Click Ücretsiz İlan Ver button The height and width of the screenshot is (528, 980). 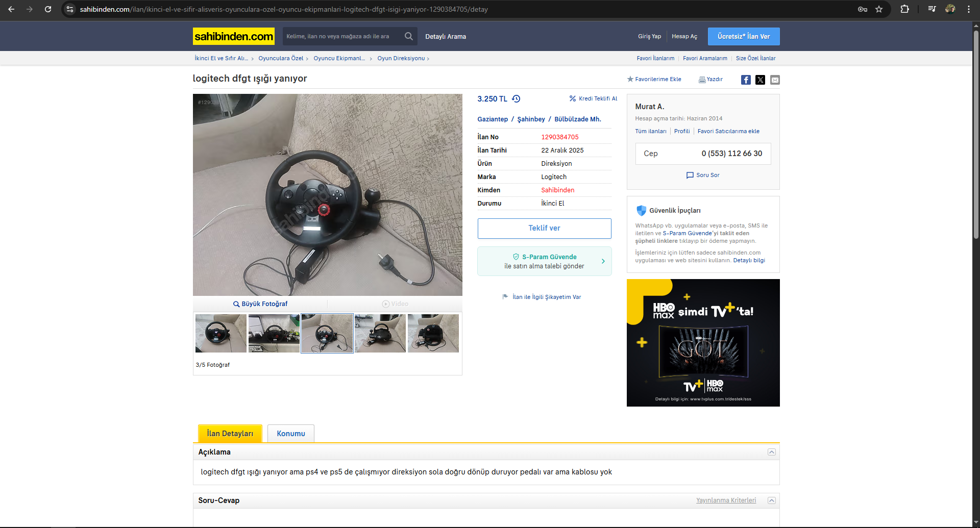click(x=744, y=36)
